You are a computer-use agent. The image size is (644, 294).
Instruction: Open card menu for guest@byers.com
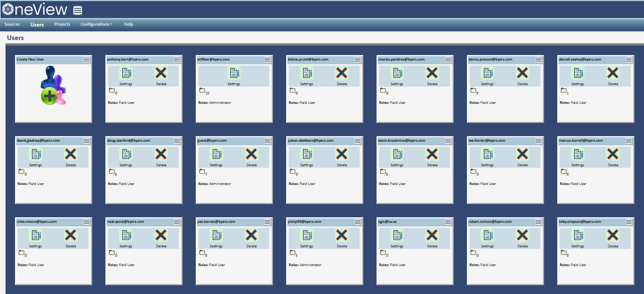point(267,141)
